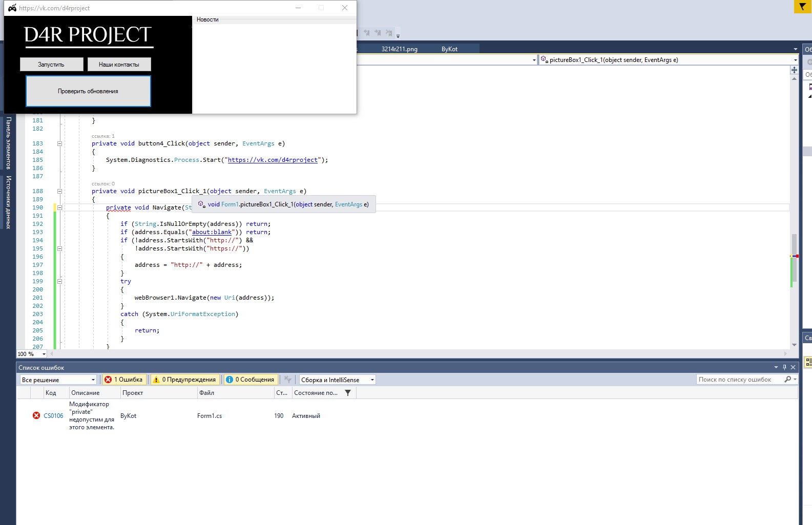The height and width of the screenshot is (525, 812).
Task: Click the D4R PROJECT logo image
Action: coord(88,36)
